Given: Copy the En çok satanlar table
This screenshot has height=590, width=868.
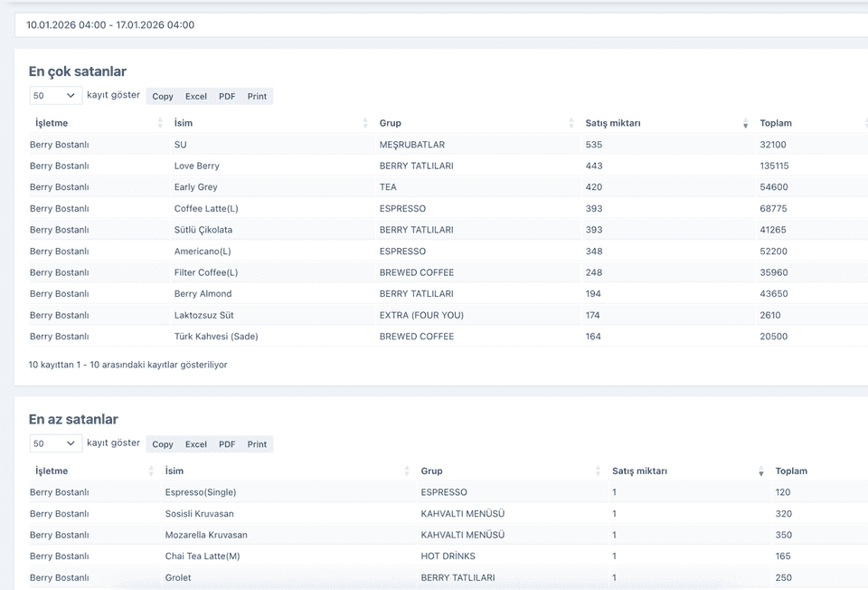Looking at the screenshot, I should pos(163,97).
